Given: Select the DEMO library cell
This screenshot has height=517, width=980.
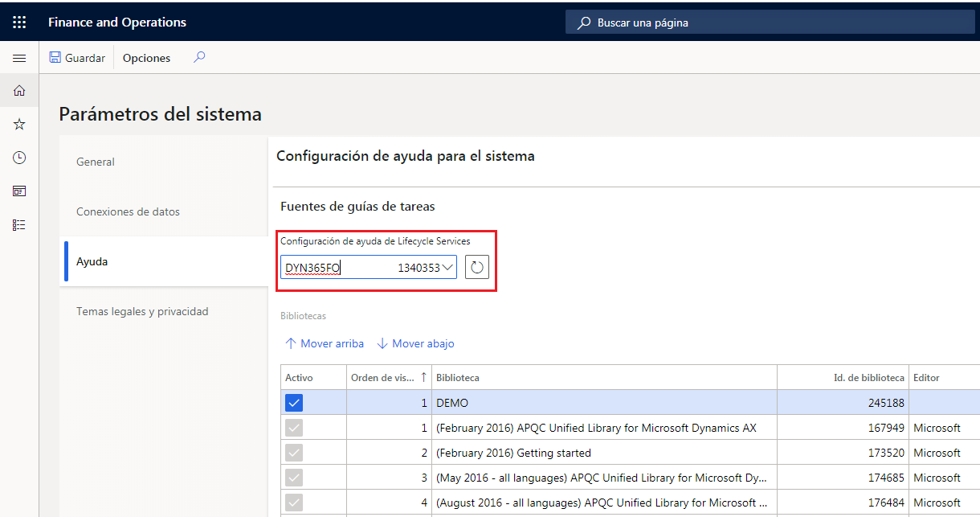Looking at the screenshot, I should (x=604, y=403).
